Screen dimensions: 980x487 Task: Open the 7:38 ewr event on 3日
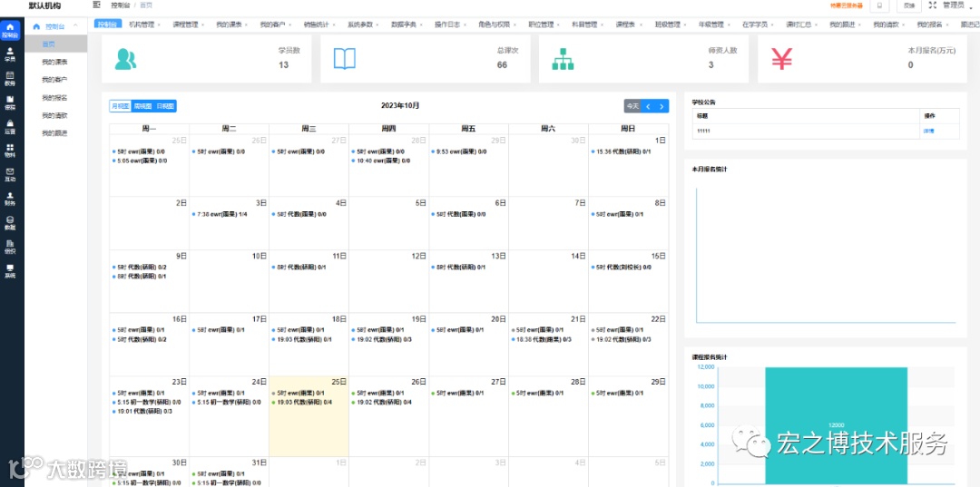220,214
